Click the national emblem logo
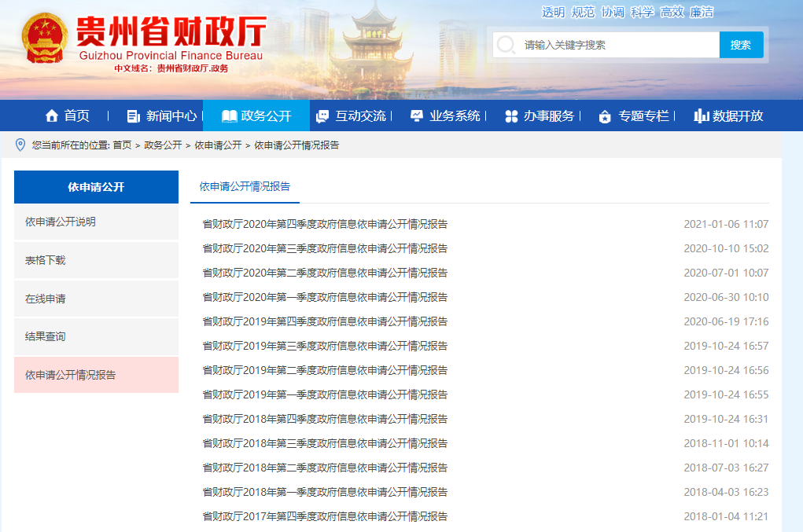The image size is (803, 532). pyautogui.click(x=45, y=39)
